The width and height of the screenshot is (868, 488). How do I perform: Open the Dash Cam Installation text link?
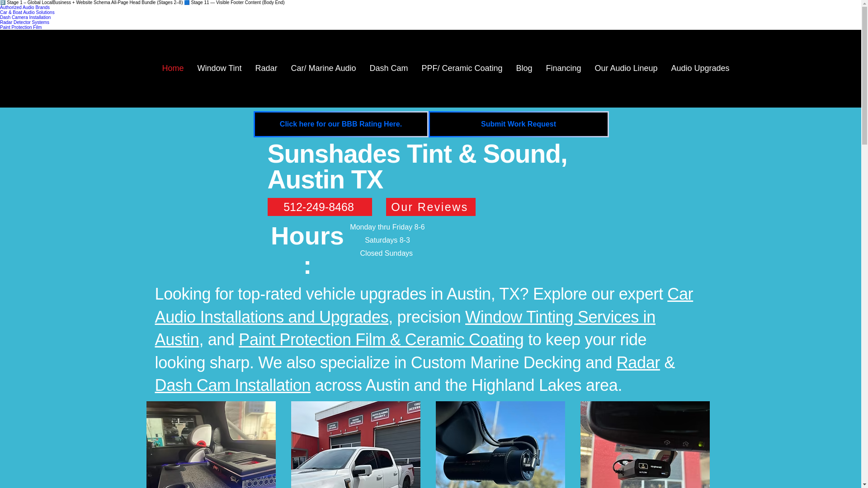(232, 385)
